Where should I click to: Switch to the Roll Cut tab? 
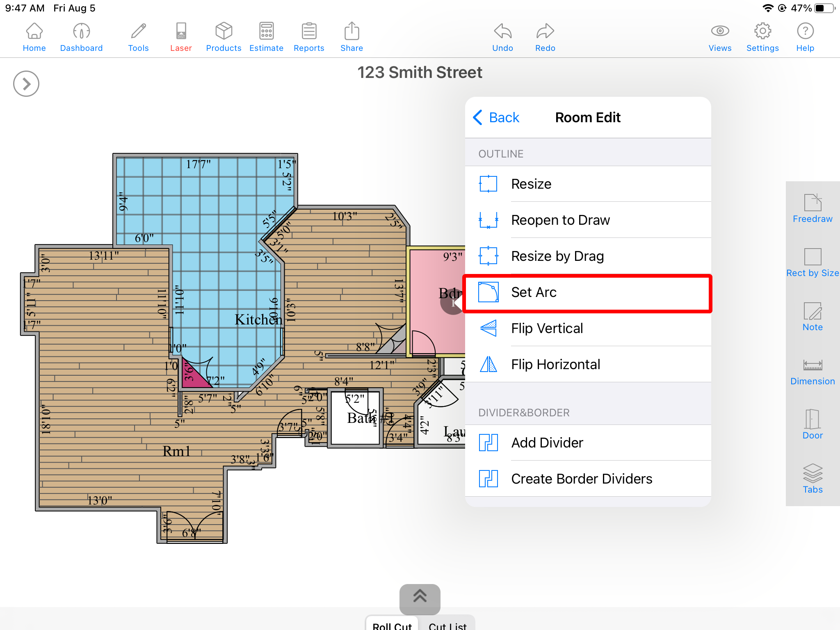[x=392, y=624]
